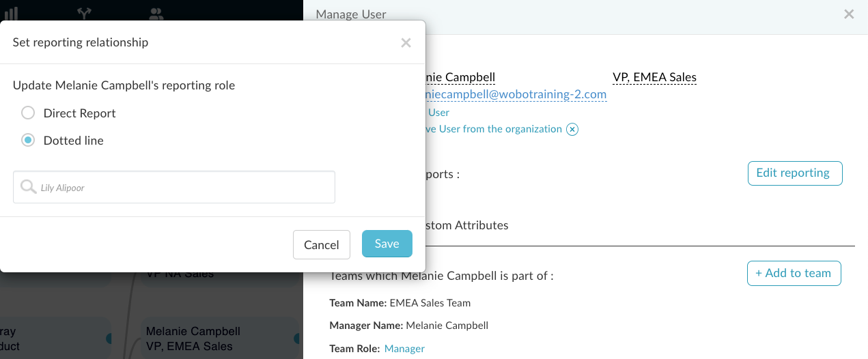This screenshot has width=868, height=359.
Task: Click the remove user circle-x icon
Action: click(x=572, y=130)
